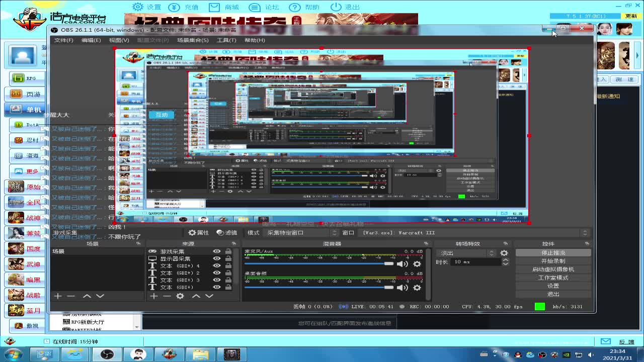Click the 时长 duration input field
644x362 pixels.
[x=476, y=262]
